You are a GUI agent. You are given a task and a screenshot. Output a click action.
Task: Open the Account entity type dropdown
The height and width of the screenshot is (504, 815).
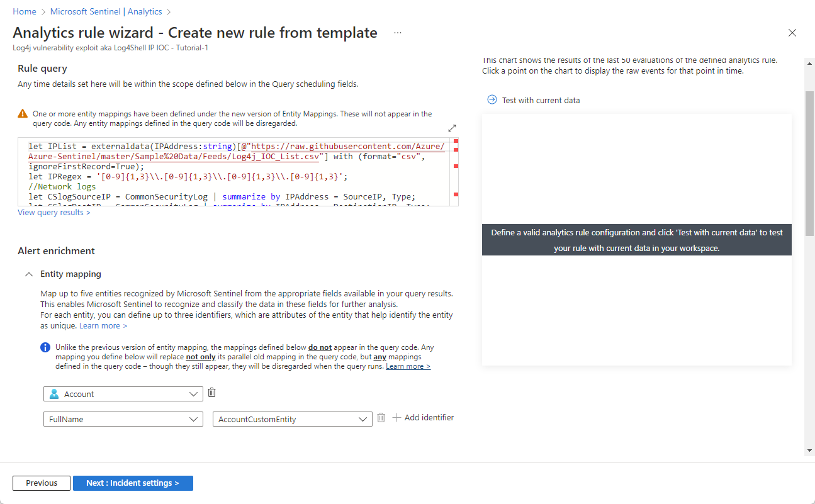(123, 394)
